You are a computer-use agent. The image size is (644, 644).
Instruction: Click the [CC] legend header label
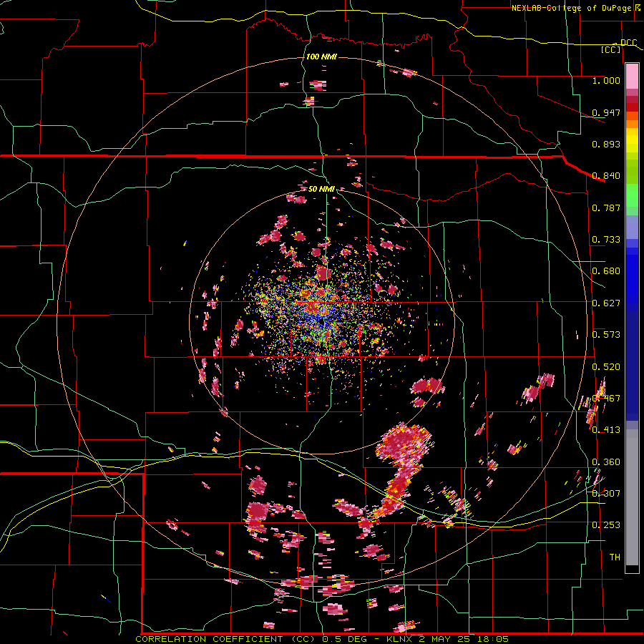click(x=611, y=49)
